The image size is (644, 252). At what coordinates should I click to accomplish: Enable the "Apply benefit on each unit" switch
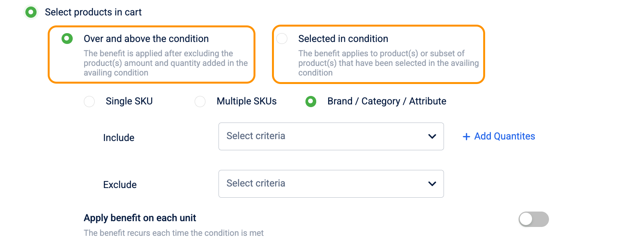pyautogui.click(x=533, y=219)
